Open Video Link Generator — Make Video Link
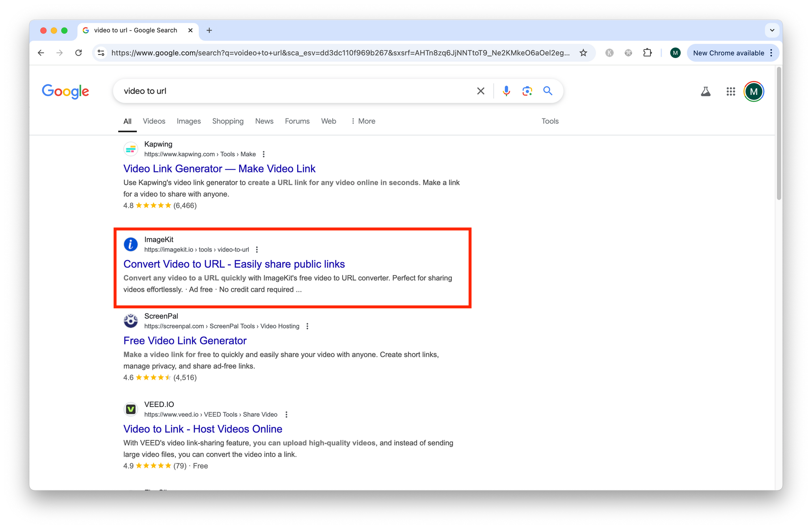Screen dimensions: 812x529 220,169
